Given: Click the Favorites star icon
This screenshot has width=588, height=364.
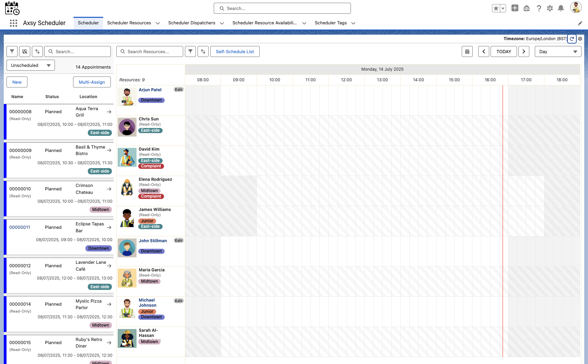Looking at the screenshot, I should coord(496,8).
